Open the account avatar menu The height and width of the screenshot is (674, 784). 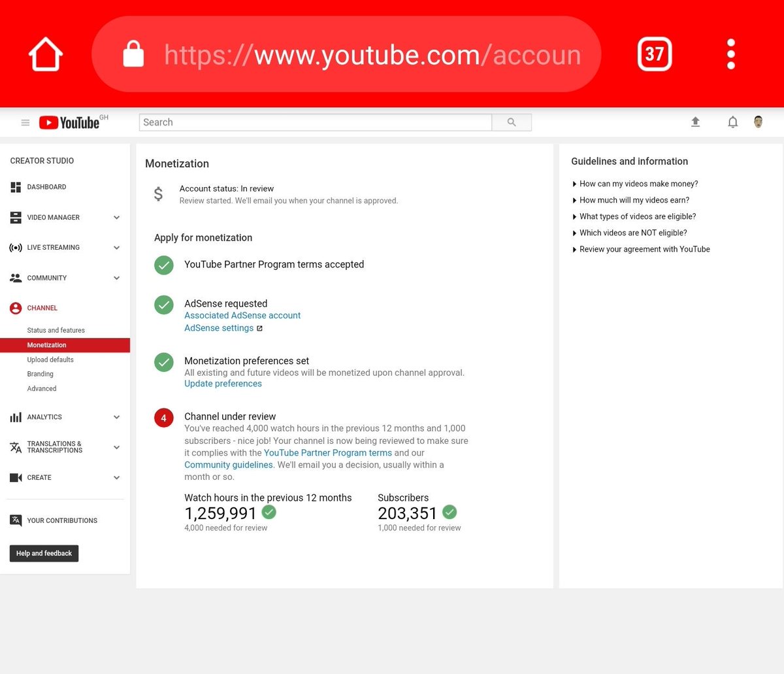point(758,122)
